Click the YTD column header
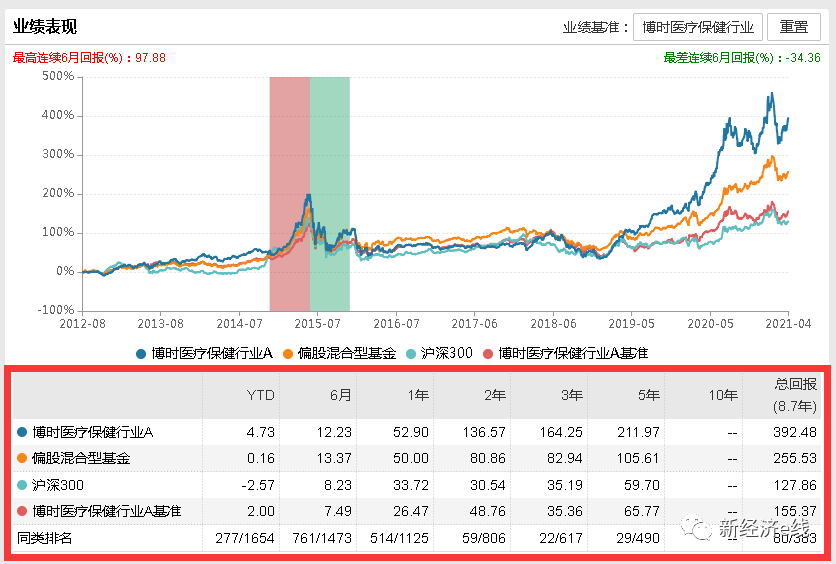 [260, 395]
